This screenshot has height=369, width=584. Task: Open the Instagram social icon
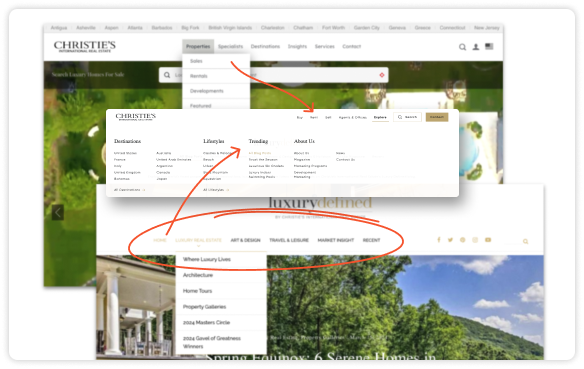pyautogui.click(x=475, y=240)
